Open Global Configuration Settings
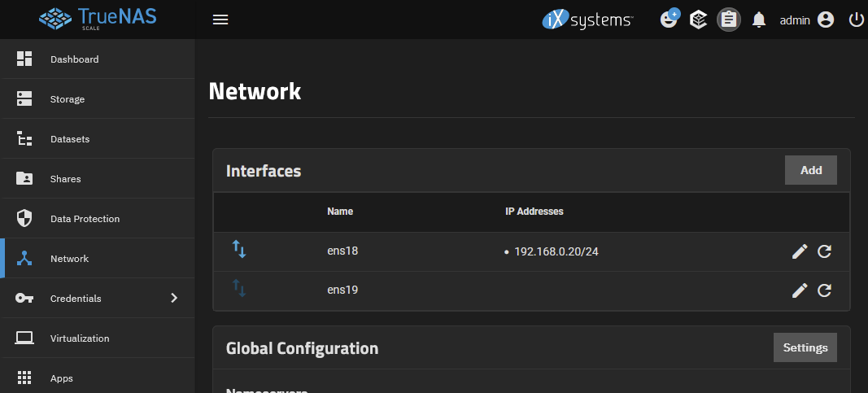 (x=805, y=347)
